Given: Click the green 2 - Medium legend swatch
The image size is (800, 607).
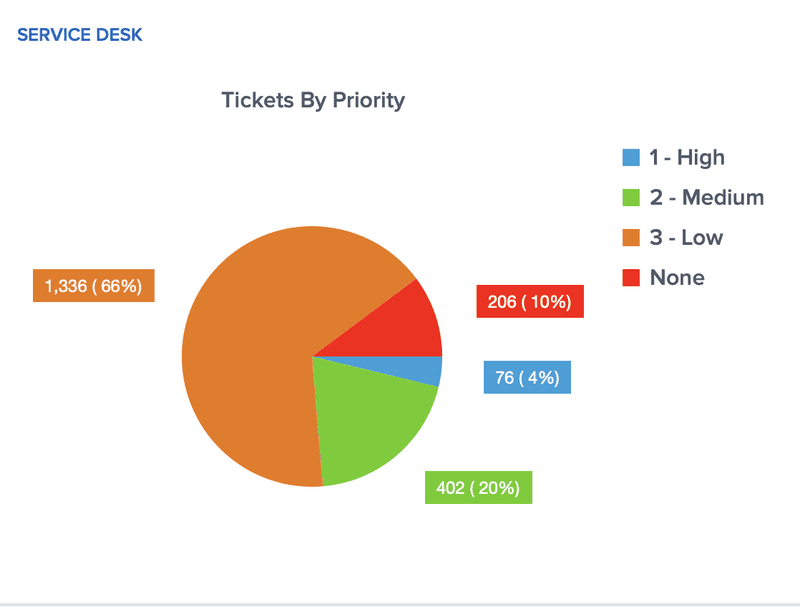Looking at the screenshot, I should tap(631, 197).
